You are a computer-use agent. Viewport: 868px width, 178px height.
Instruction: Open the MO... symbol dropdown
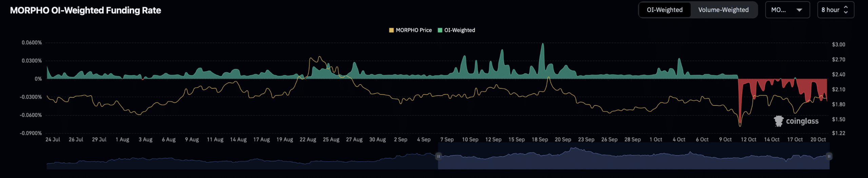pyautogui.click(x=787, y=10)
